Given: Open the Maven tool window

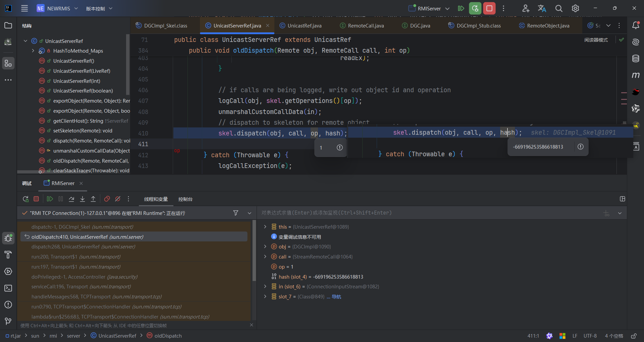Looking at the screenshot, I should 636,75.
